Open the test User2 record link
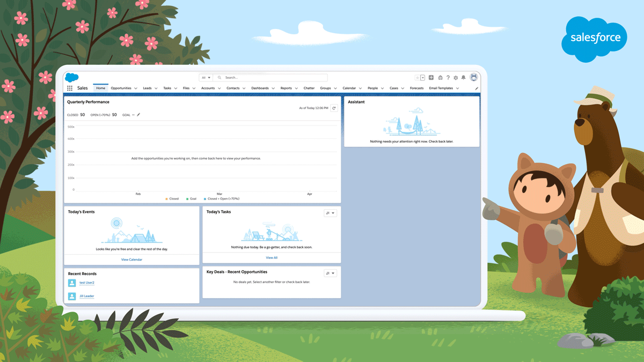This screenshot has height=362, width=644. (x=87, y=283)
